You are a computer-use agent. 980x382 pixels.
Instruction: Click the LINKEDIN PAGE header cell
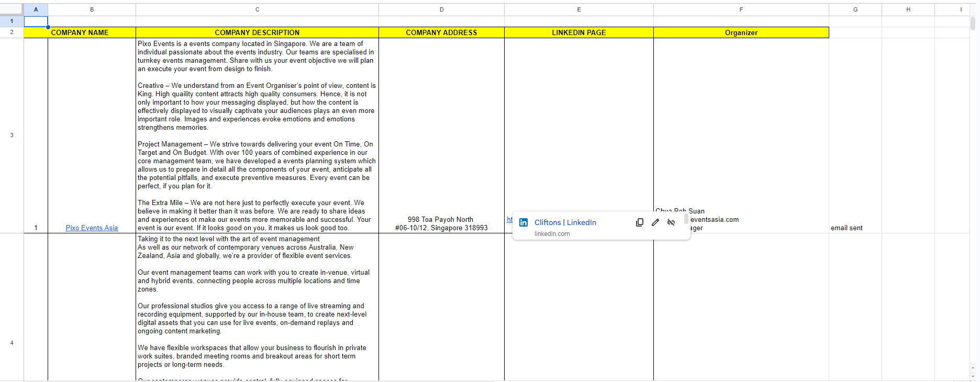(x=579, y=32)
